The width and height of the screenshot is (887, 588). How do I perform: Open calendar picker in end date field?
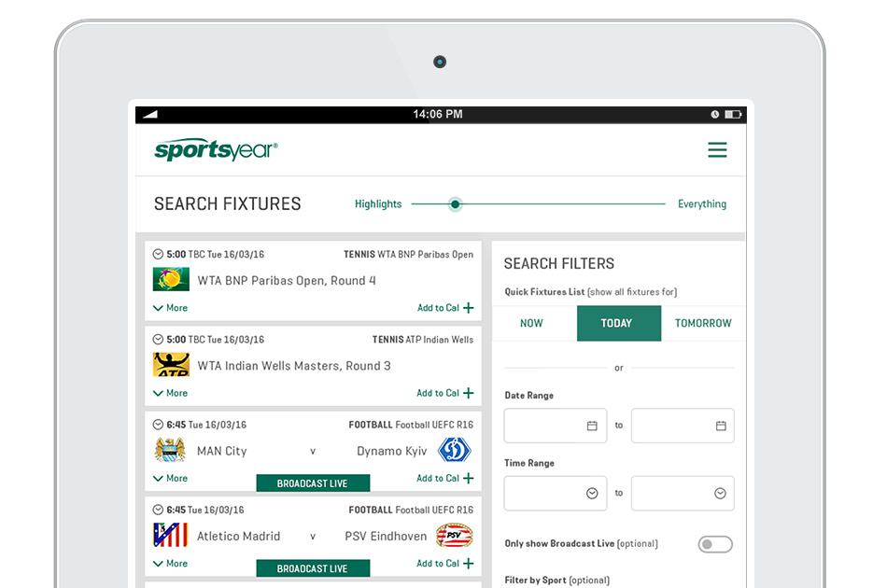click(721, 426)
